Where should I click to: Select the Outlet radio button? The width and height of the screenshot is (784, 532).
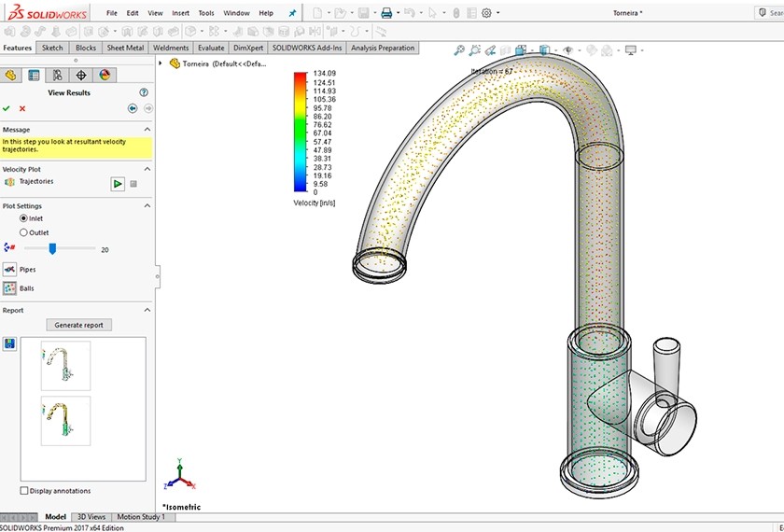(24, 232)
